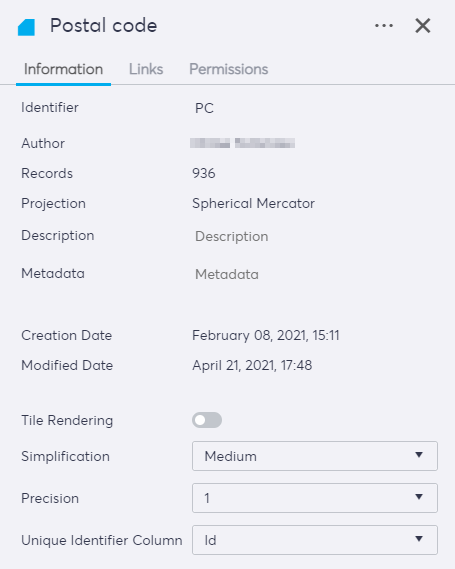Click the blurred Author name
The width and height of the screenshot is (455, 569).
pyautogui.click(x=242, y=143)
